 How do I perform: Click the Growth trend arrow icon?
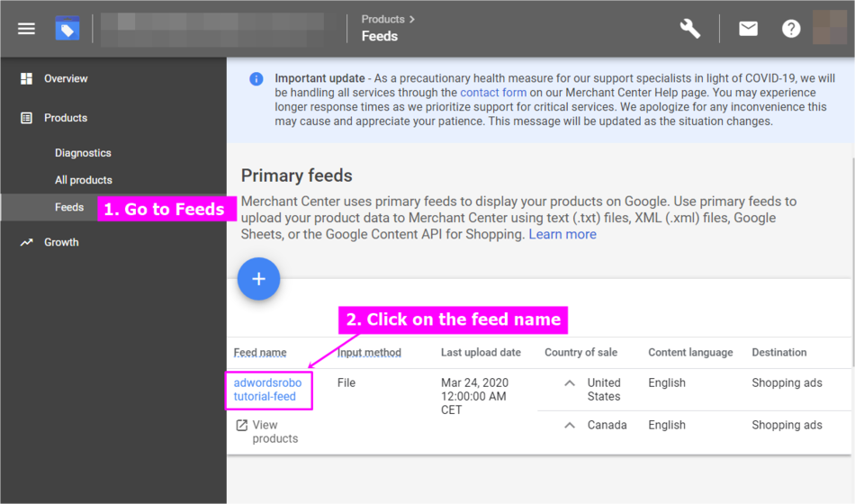(x=27, y=243)
